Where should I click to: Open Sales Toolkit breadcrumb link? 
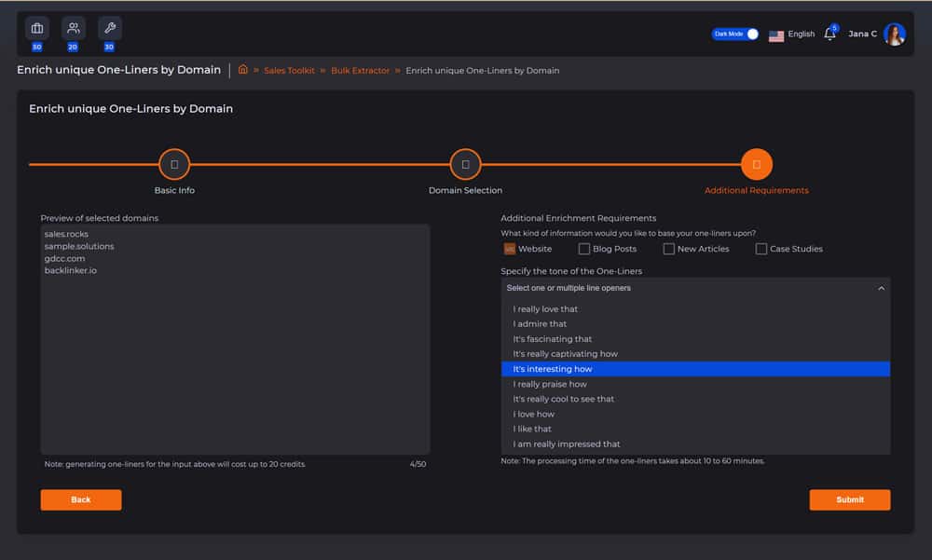288,71
